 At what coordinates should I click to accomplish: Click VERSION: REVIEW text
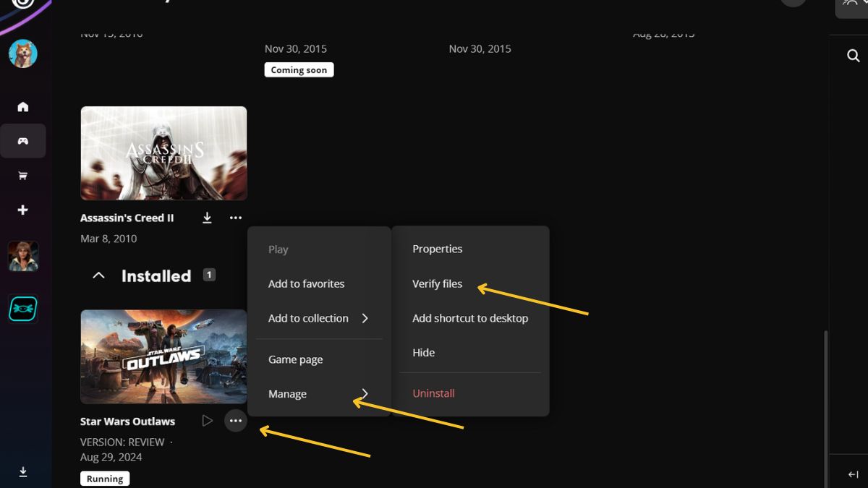(x=122, y=442)
